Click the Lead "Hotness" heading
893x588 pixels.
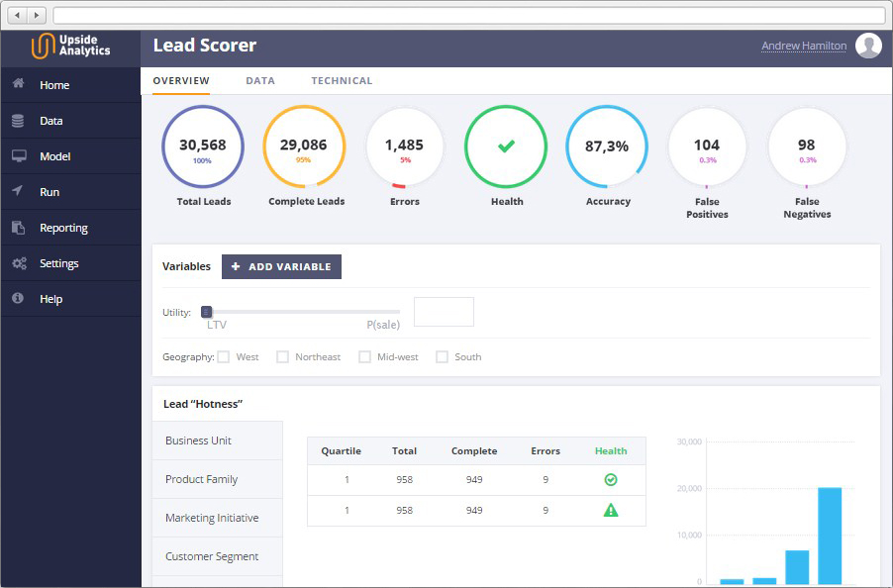pyautogui.click(x=203, y=404)
